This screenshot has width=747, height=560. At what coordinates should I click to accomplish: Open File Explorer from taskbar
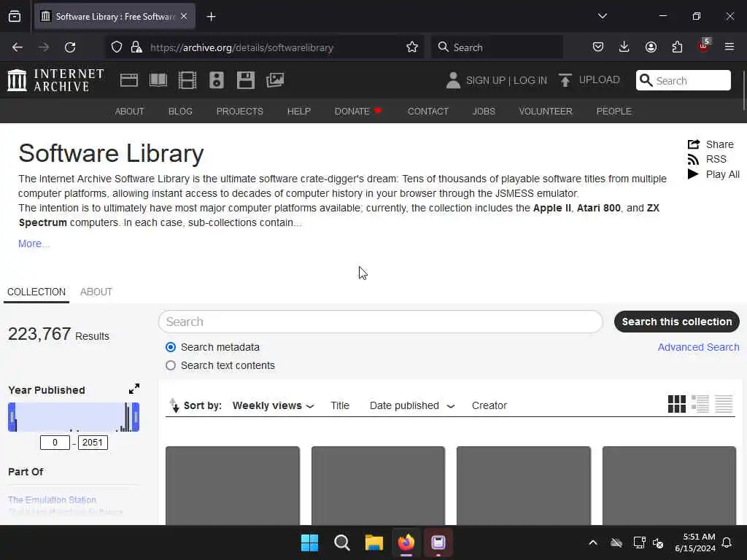[x=374, y=542]
